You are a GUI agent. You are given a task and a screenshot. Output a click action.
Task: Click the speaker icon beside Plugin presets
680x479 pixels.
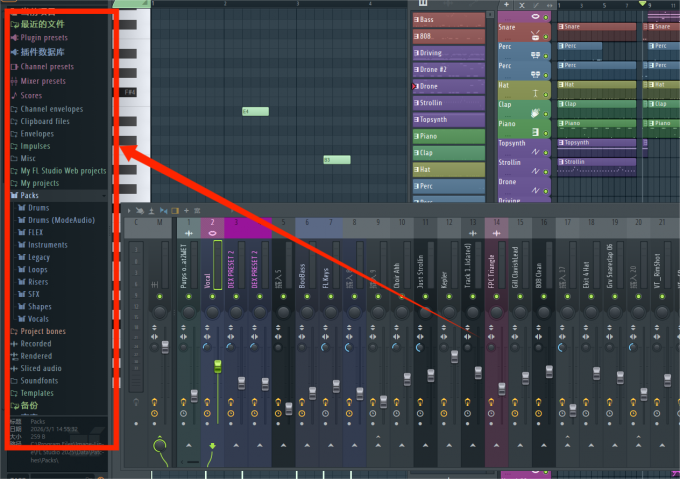[14, 38]
